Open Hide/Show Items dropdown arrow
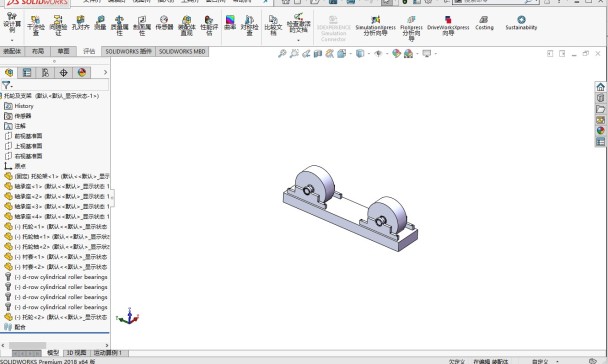Screen dimensions: 608x364 tap(386, 54)
